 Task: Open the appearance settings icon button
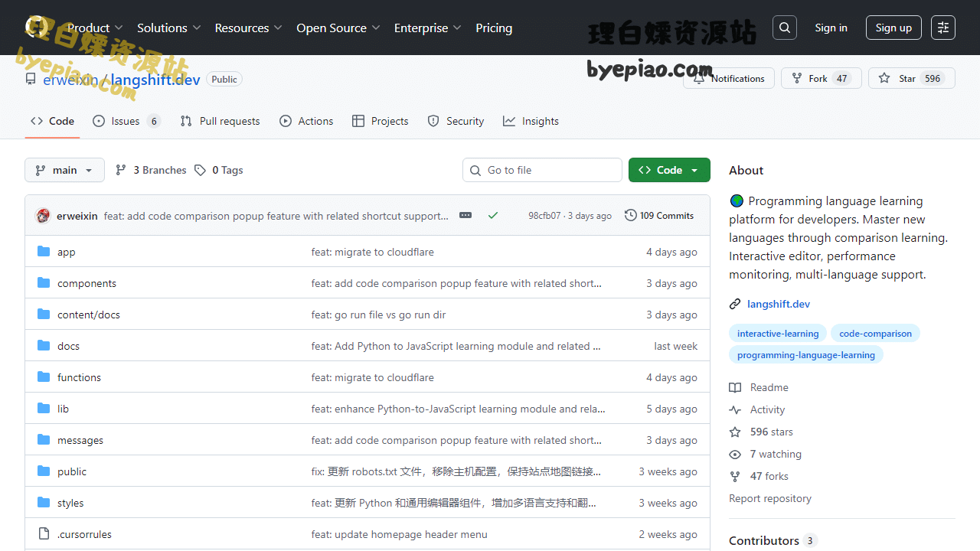coord(943,28)
